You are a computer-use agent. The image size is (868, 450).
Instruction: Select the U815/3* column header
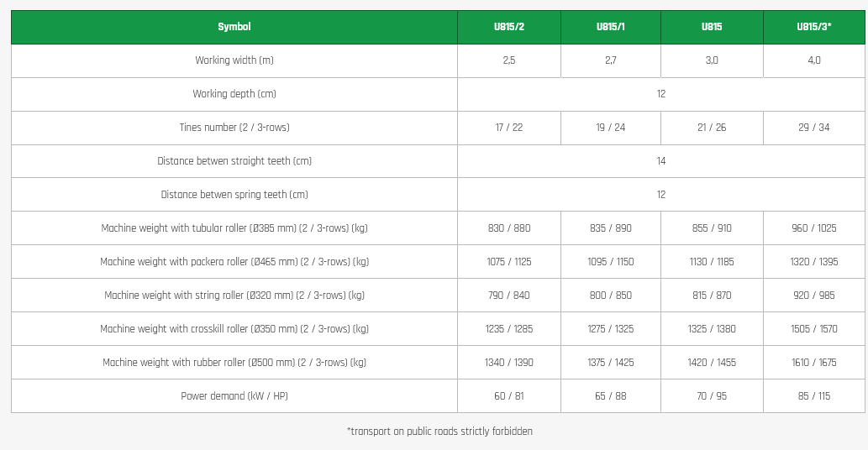[x=814, y=27]
